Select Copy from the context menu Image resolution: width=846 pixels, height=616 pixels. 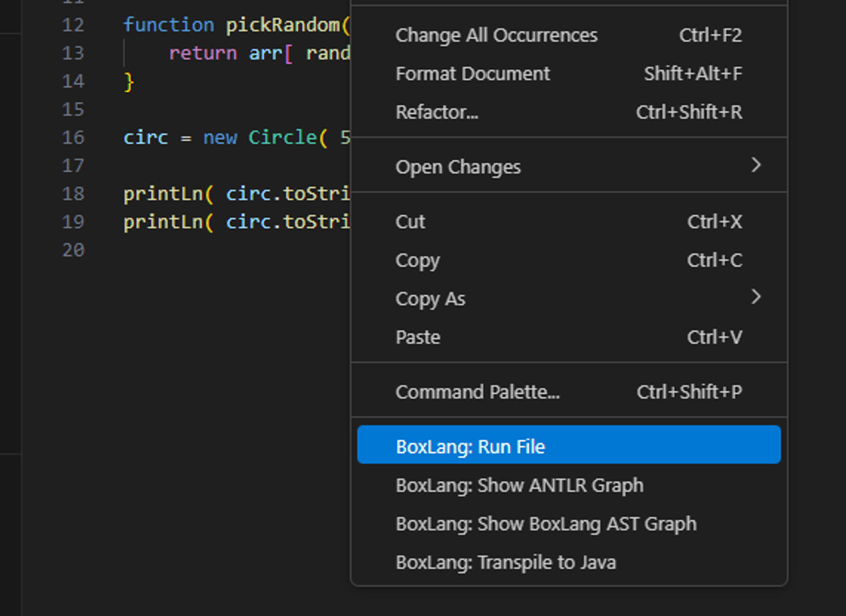tap(417, 260)
